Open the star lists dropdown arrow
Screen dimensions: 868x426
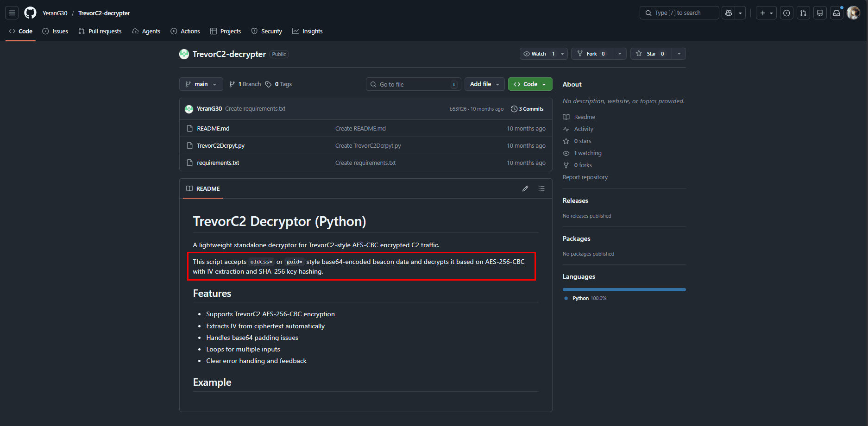(679, 54)
